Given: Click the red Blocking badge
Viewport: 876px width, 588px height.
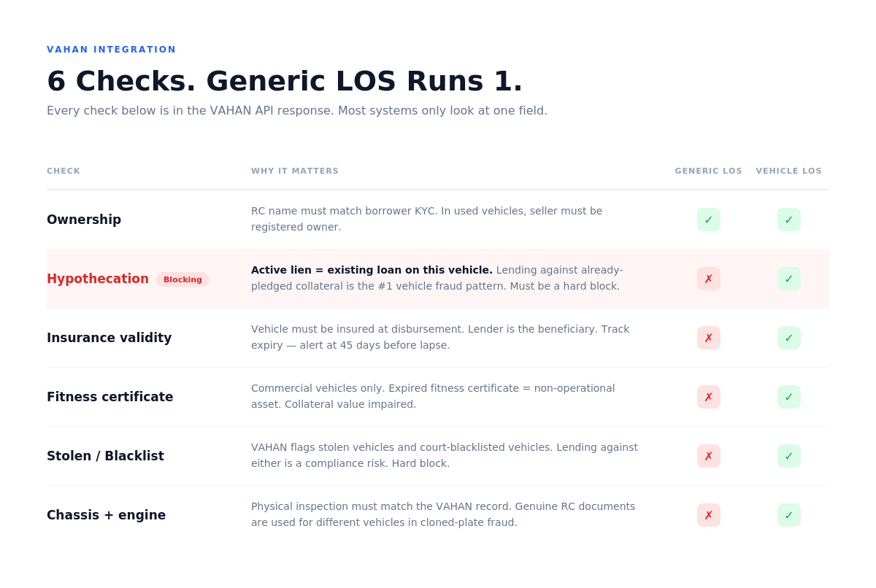Looking at the screenshot, I should point(182,279).
